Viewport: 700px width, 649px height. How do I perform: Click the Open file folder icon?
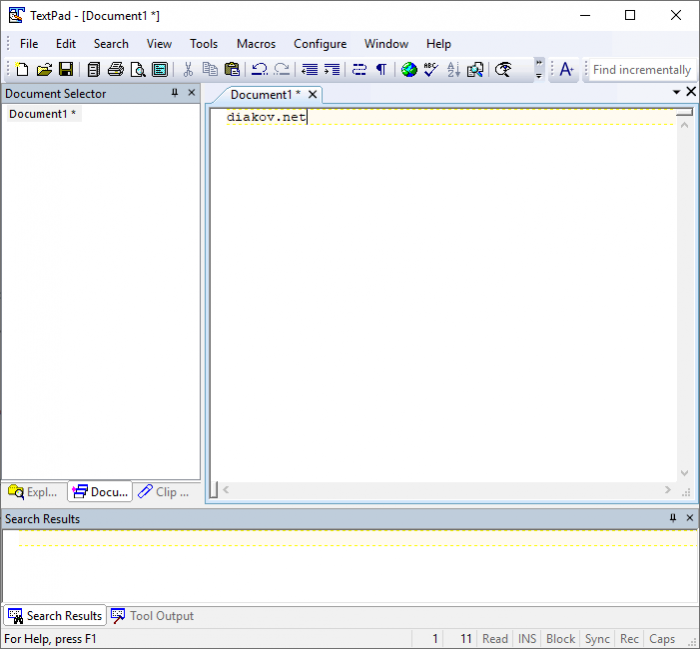[44, 70]
